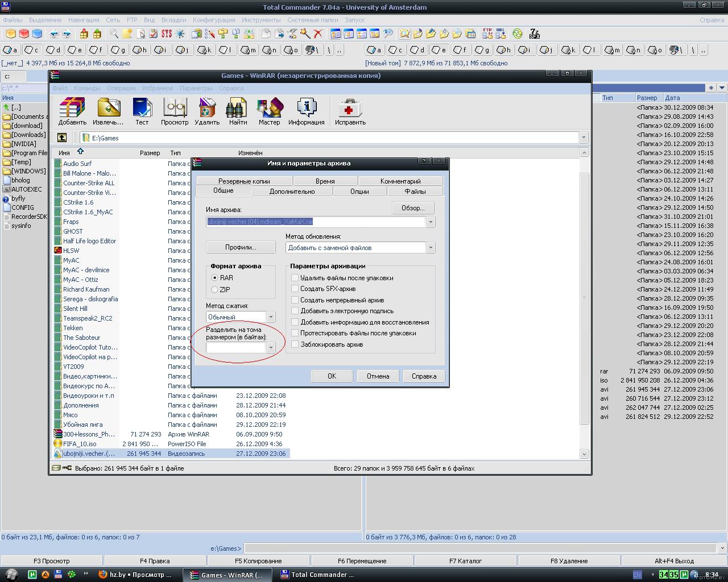Switch to Дополнительно tab
Screen dimensions: 728x582
pyautogui.click(x=292, y=192)
